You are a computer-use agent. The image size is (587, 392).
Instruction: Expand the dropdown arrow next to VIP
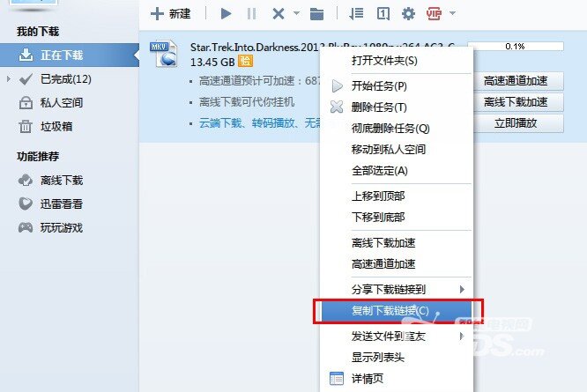pos(453,13)
